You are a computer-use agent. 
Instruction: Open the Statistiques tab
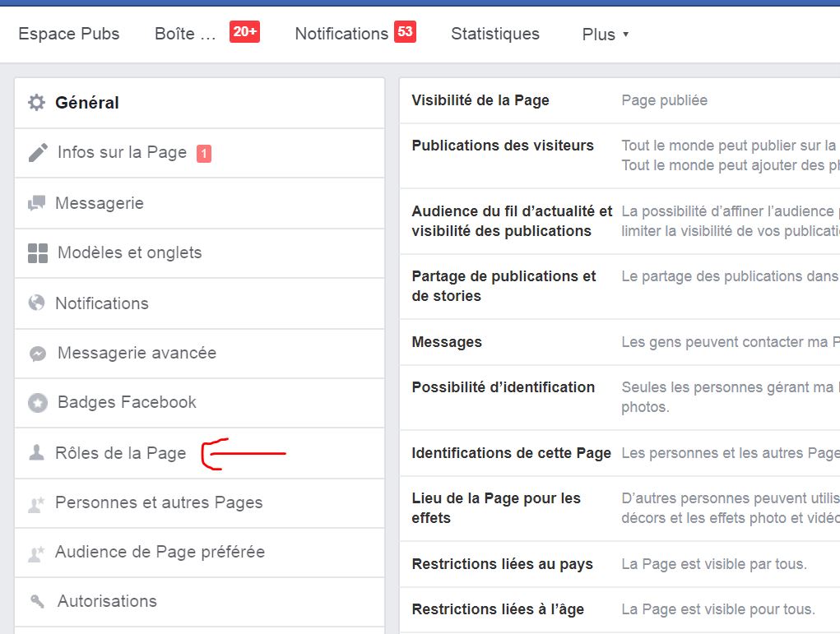[x=495, y=34]
